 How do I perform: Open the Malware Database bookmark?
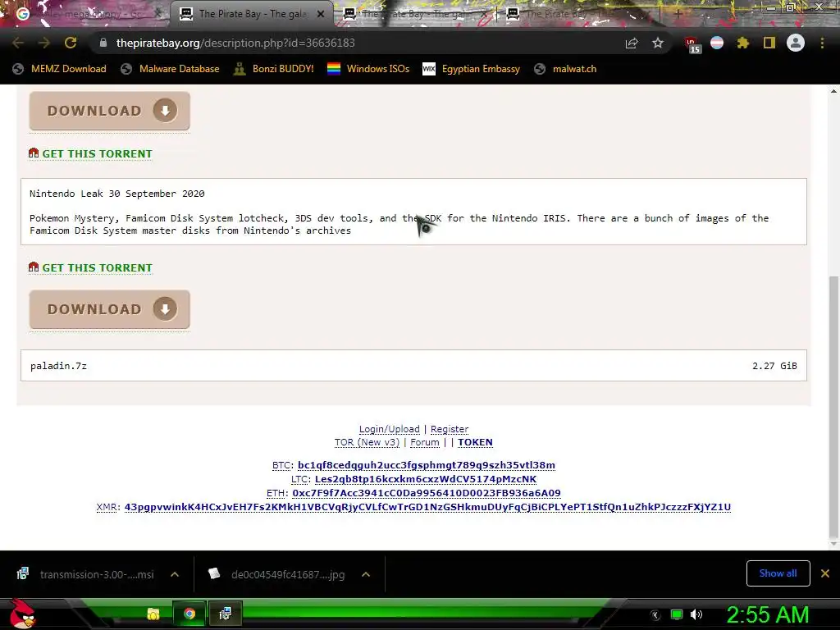click(x=170, y=69)
